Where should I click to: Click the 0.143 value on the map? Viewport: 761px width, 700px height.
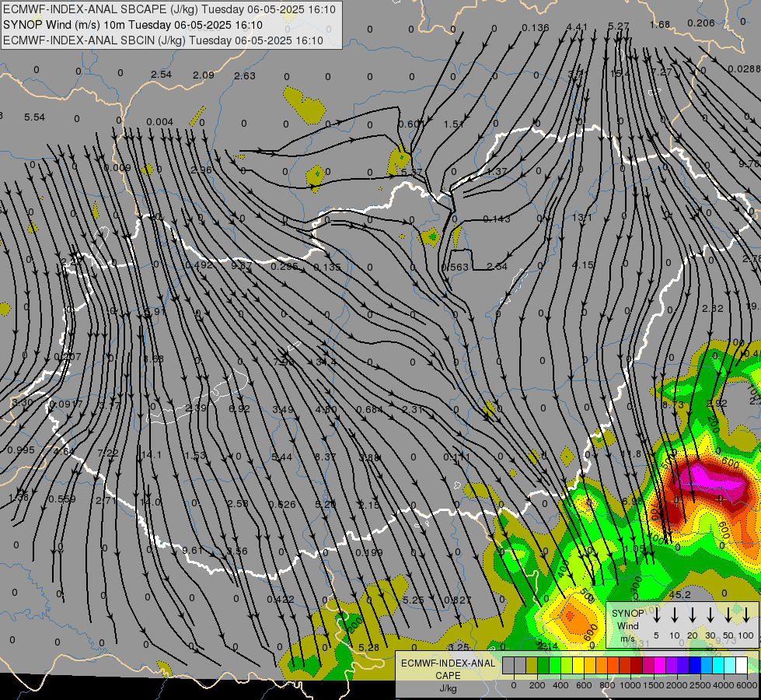click(497, 219)
